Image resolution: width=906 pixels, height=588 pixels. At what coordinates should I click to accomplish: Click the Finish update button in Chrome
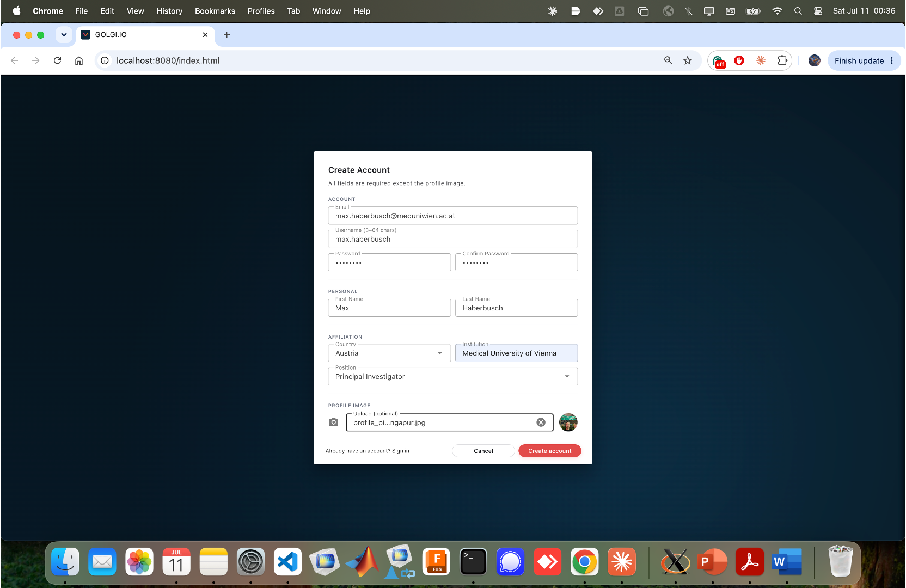coord(864,60)
